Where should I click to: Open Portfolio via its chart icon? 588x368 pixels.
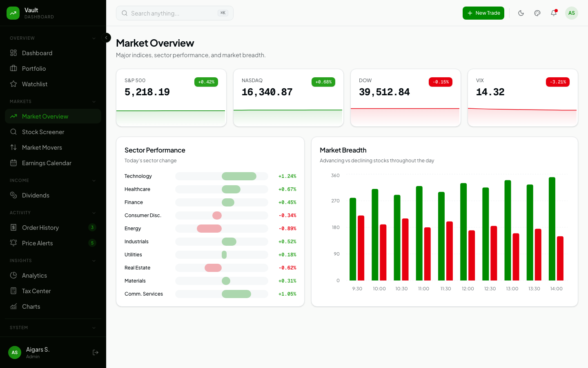pyautogui.click(x=13, y=68)
